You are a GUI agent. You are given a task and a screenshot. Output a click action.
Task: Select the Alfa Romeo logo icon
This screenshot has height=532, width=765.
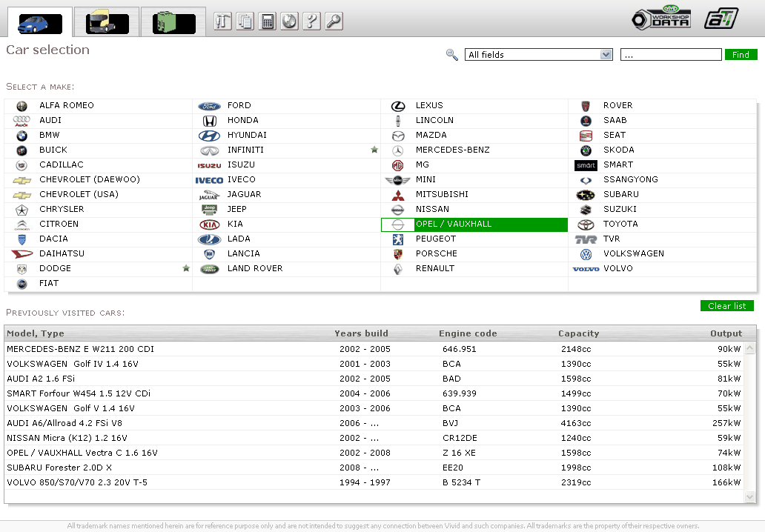(21, 106)
